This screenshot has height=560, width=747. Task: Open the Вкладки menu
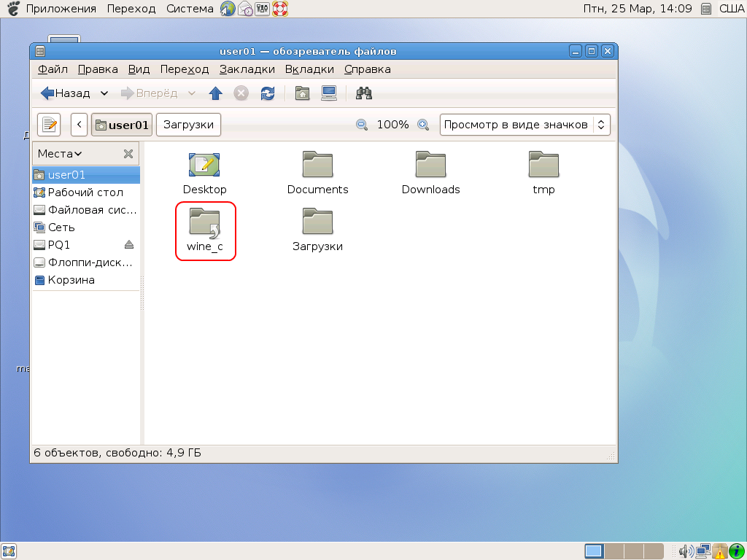pyautogui.click(x=309, y=69)
